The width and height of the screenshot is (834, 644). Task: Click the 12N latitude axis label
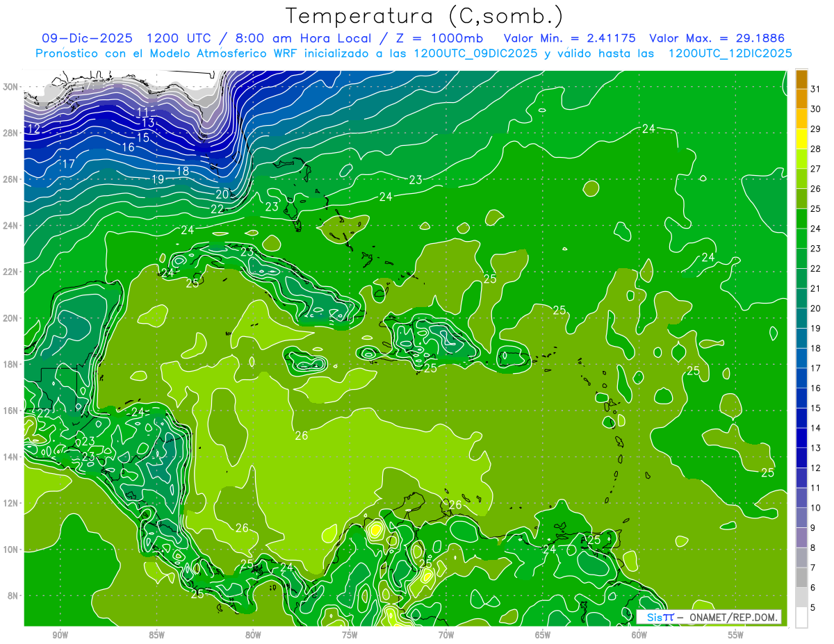click(11, 503)
